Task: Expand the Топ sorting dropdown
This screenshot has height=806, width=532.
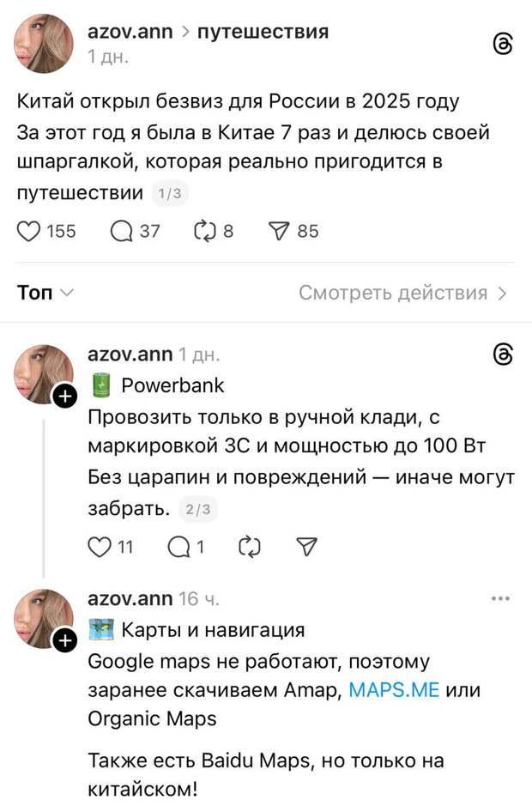Action: click(x=45, y=293)
